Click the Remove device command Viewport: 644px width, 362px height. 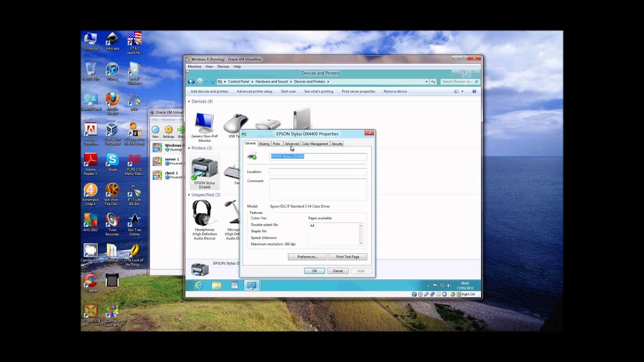(395, 92)
